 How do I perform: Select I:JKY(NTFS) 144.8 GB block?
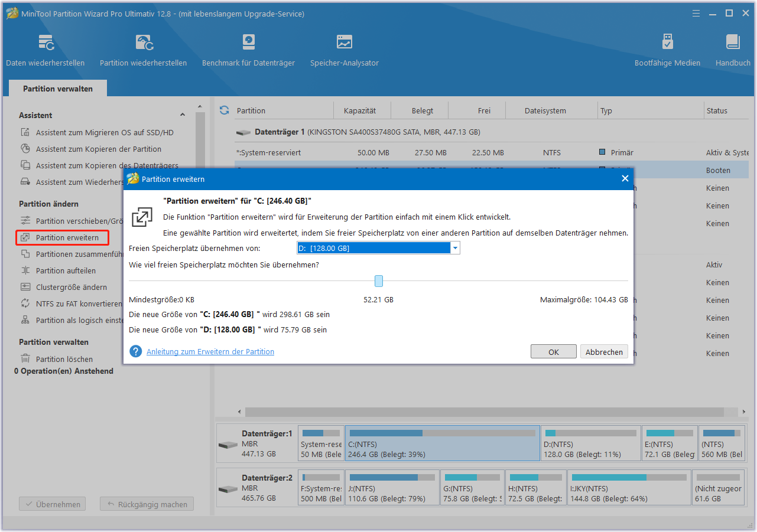629,488
